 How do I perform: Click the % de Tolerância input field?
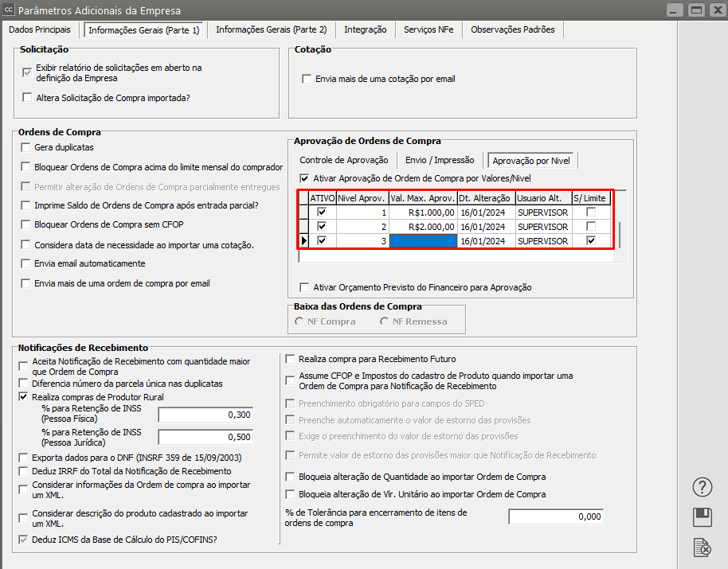coord(556,516)
